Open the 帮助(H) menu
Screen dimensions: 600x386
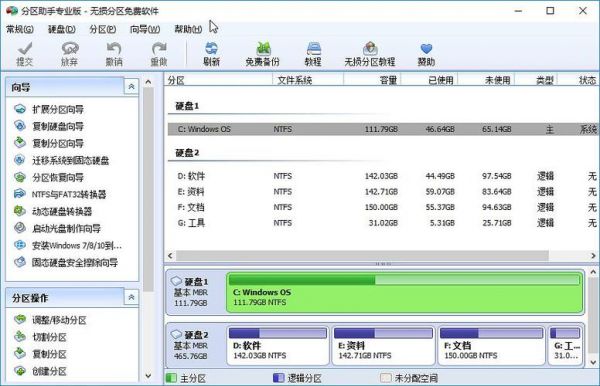pyautogui.click(x=188, y=29)
